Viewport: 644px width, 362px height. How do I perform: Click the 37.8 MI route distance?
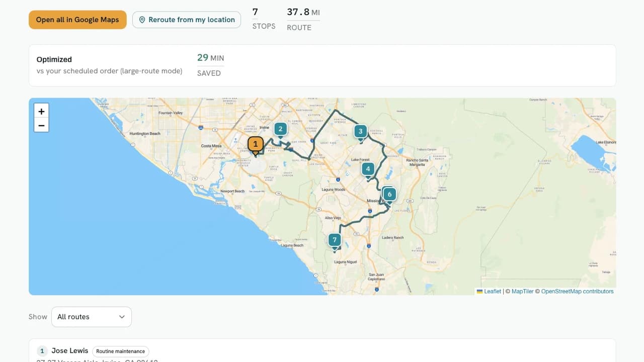coord(303,12)
